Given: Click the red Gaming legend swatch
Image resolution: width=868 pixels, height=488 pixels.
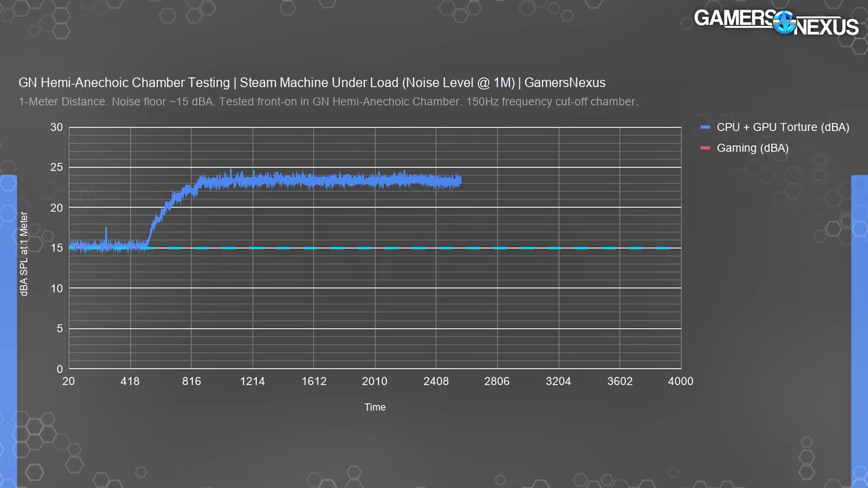Looking at the screenshot, I should (x=705, y=148).
